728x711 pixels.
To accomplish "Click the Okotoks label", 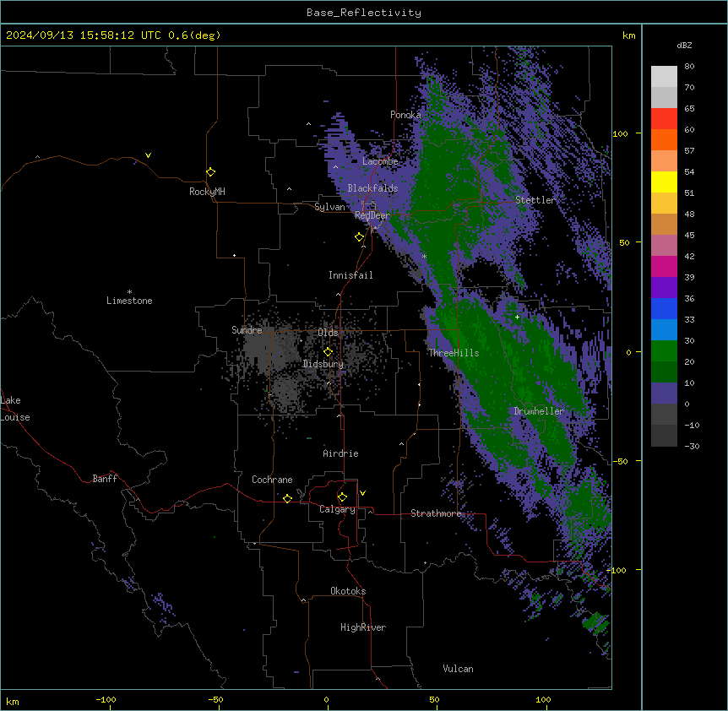I will tap(348, 591).
